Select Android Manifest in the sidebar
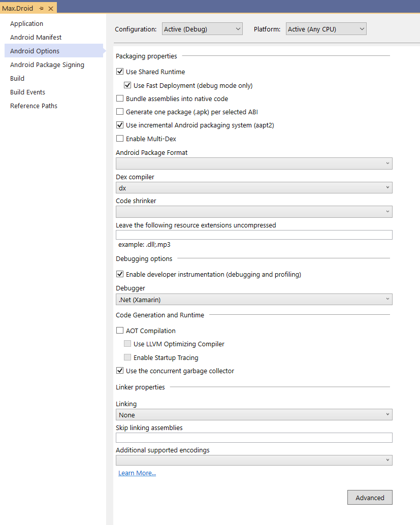The width and height of the screenshot is (420, 525). point(36,37)
